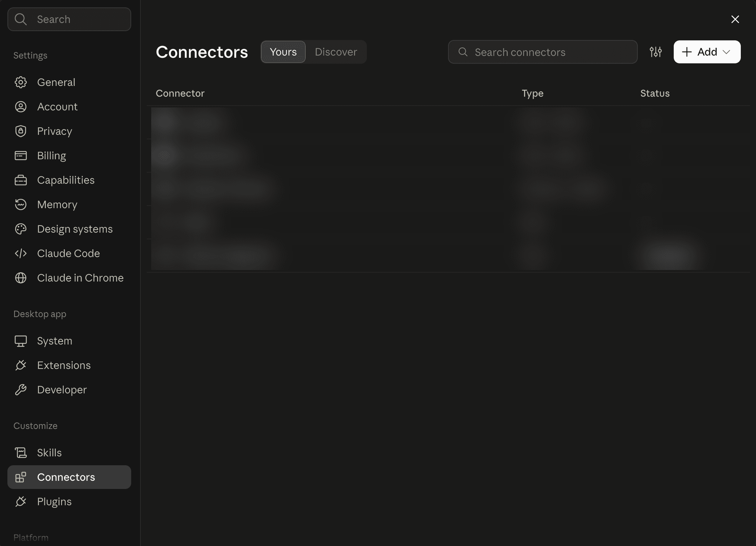Select the Extensions plug icon
The height and width of the screenshot is (546, 756).
point(21,365)
